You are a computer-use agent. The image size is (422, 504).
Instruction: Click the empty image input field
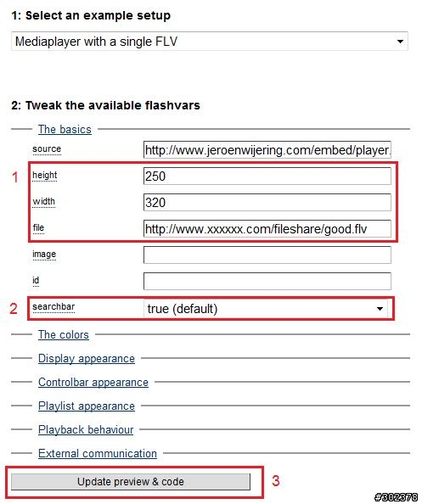pyautogui.click(x=267, y=255)
